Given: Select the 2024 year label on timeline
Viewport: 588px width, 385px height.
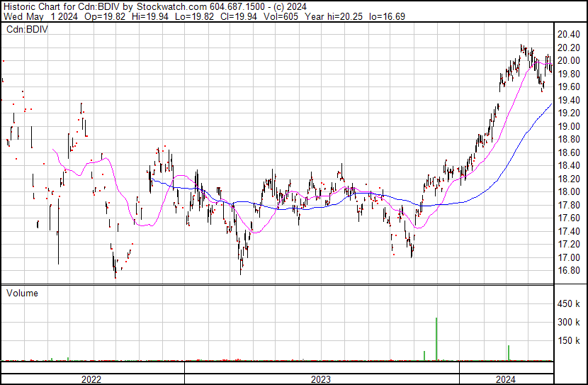Looking at the screenshot, I should (x=506, y=379).
